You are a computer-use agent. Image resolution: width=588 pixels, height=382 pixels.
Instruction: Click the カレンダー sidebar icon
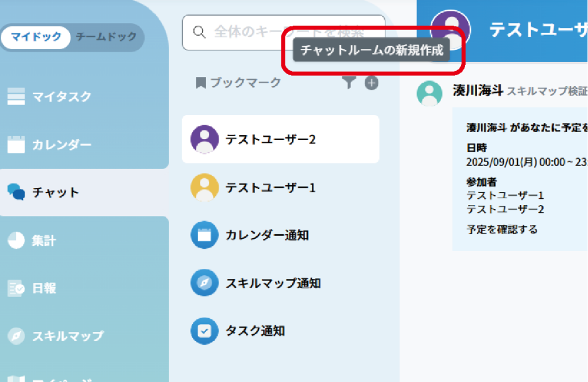pyautogui.click(x=16, y=144)
